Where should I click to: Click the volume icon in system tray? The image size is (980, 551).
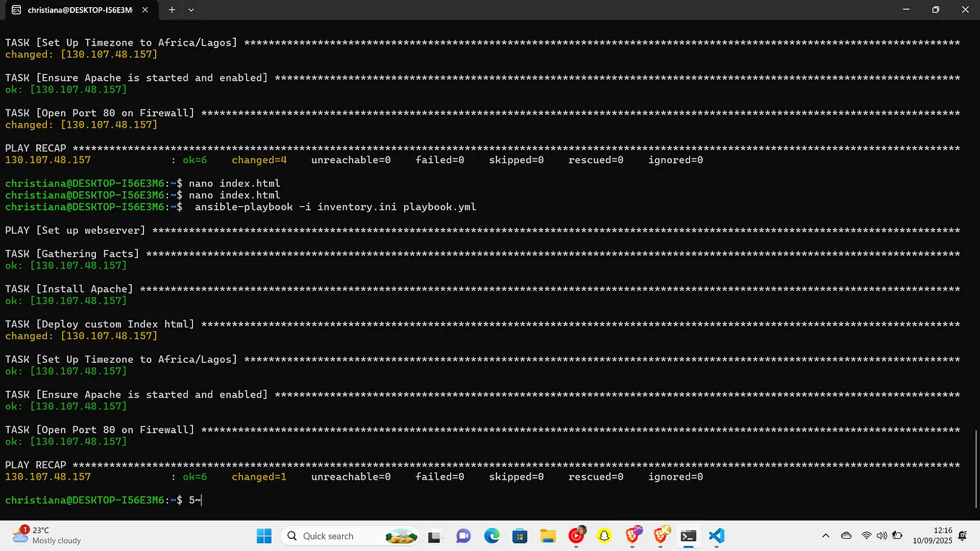(881, 536)
